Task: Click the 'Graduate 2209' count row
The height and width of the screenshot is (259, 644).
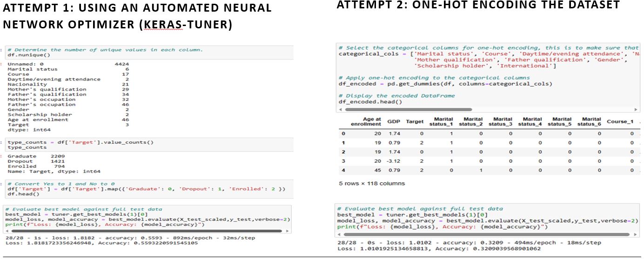Action: click(x=36, y=156)
